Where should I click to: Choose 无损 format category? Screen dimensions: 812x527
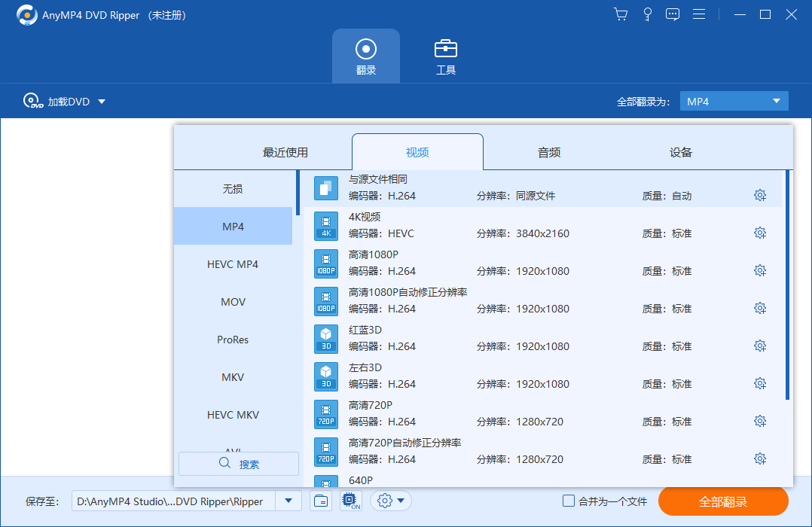(x=233, y=189)
